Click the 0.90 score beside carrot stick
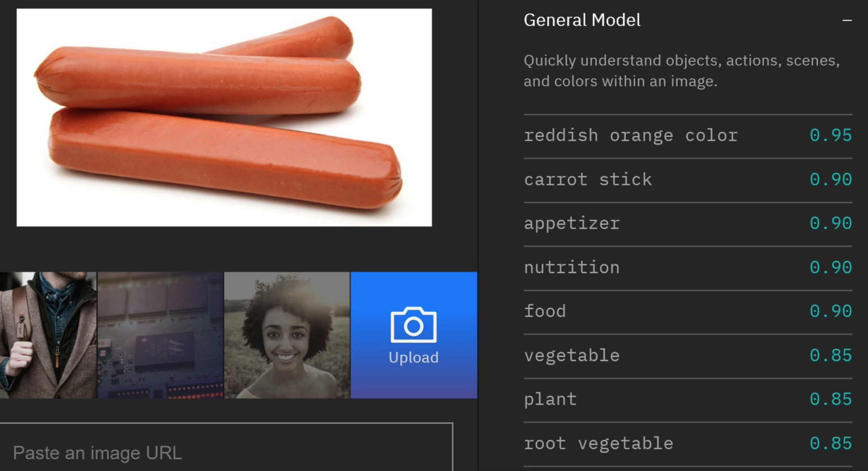The width and height of the screenshot is (868, 471). [831, 180]
